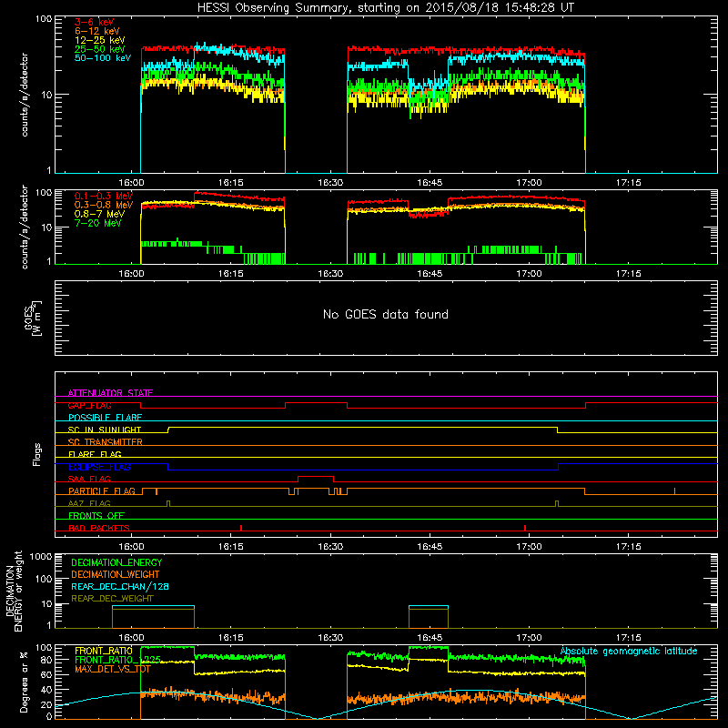
Task: Click the 0.8-7 MeV legend label
Action: 99,214
